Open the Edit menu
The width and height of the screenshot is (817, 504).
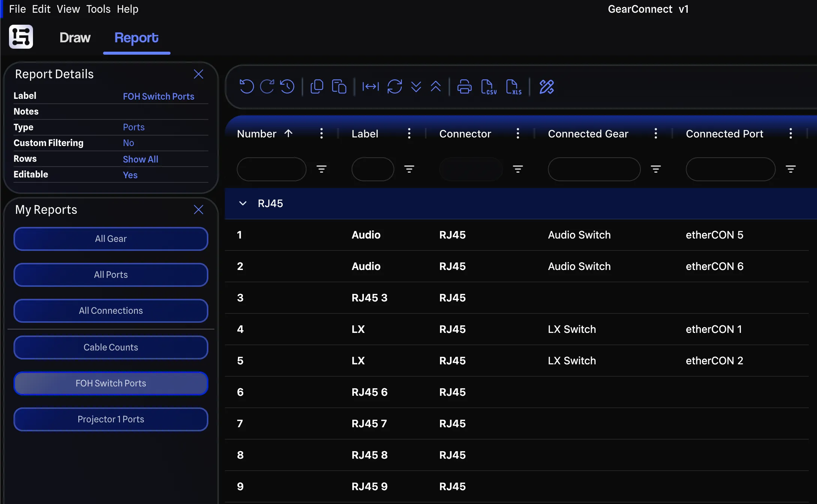41,9
